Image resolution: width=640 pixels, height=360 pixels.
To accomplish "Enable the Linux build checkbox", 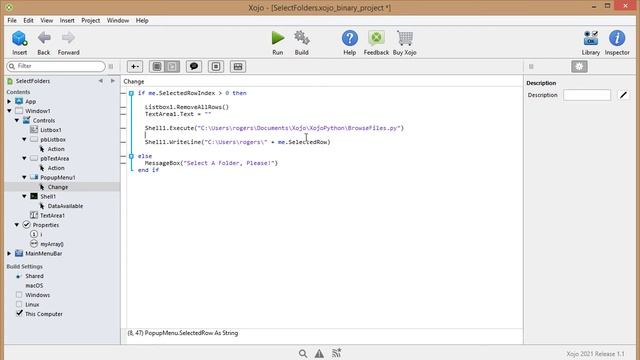I will tap(19, 304).
